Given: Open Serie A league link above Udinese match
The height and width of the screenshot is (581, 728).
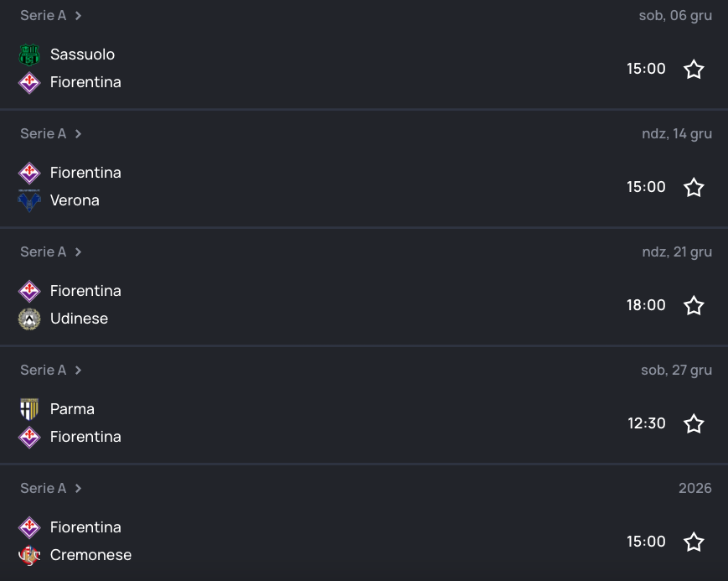Looking at the screenshot, I should (x=43, y=252).
